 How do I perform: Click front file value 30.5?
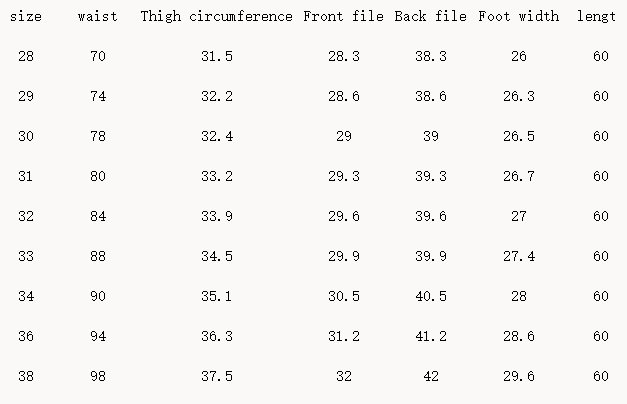344,297
